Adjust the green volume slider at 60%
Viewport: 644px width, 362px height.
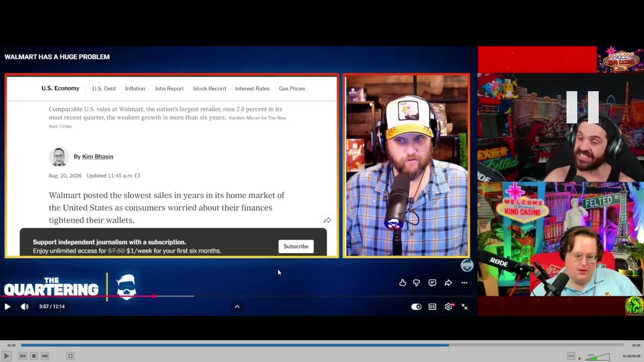click(598, 357)
